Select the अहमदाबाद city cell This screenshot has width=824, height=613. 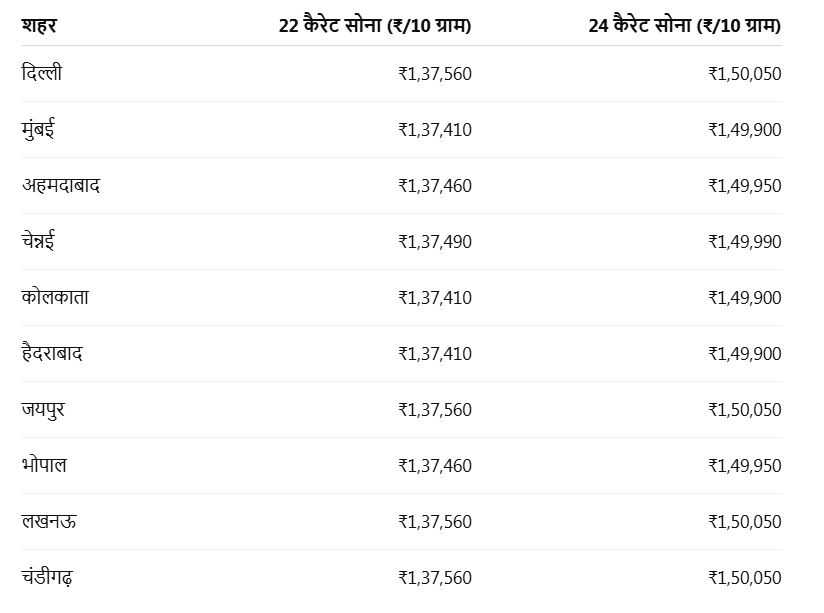pyautogui.click(x=61, y=185)
